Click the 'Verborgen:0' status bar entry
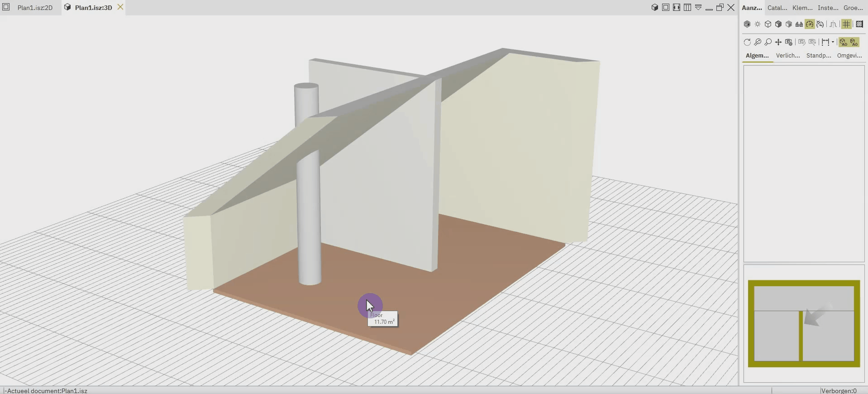The height and width of the screenshot is (394, 868). [839, 390]
